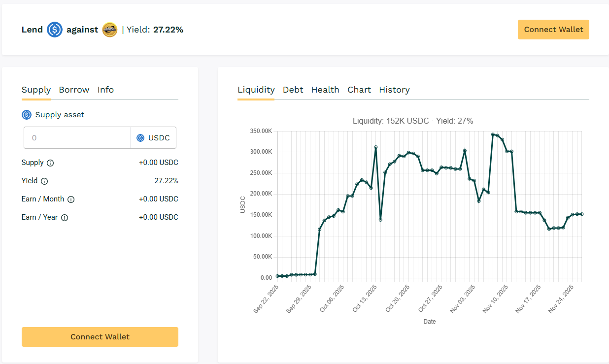Switch to the Borrow tab
The image size is (609, 364).
[x=74, y=90]
